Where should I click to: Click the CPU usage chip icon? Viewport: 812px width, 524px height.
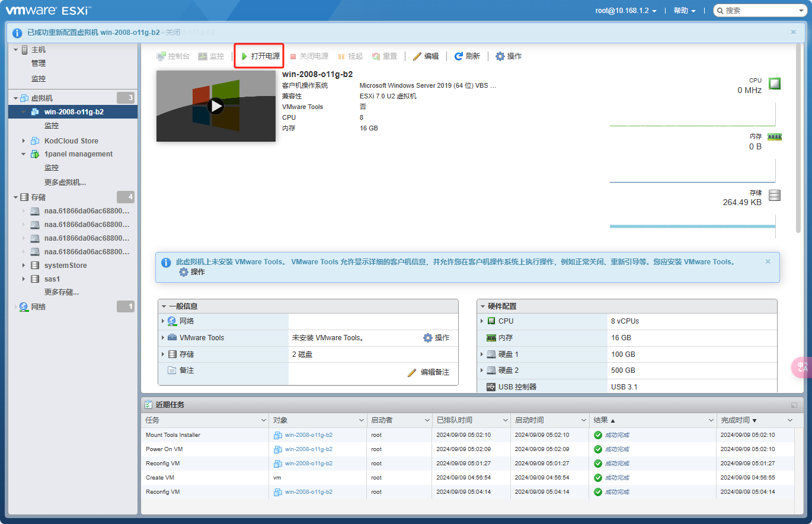775,84
